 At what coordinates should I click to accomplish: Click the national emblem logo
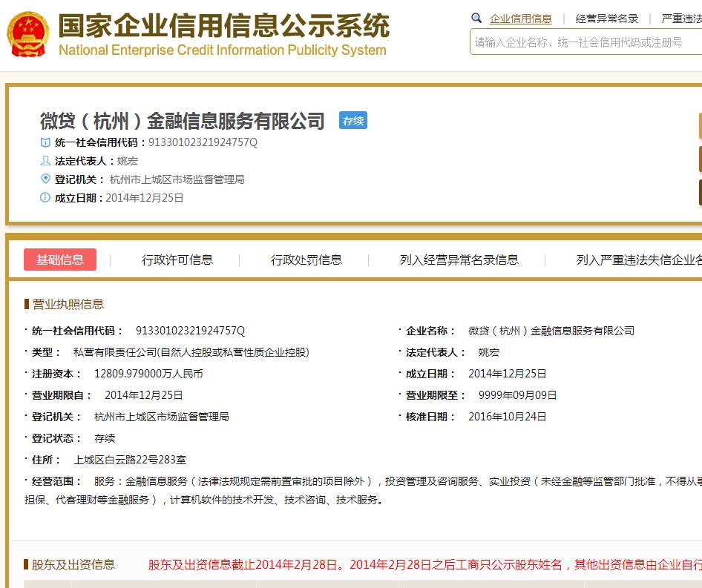[x=27, y=34]
